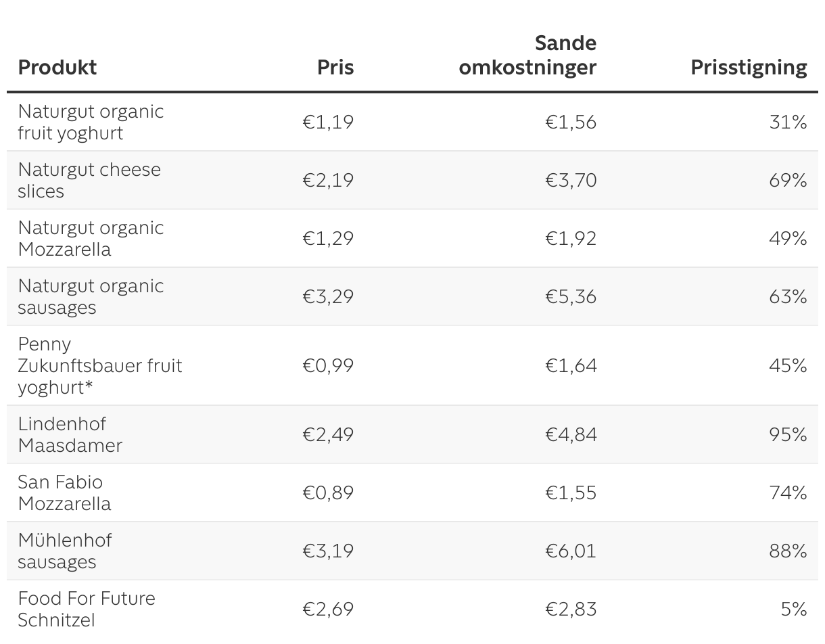
Task: Click the Food For Future Schnitzel cell
Action: (x=87, y=609)
